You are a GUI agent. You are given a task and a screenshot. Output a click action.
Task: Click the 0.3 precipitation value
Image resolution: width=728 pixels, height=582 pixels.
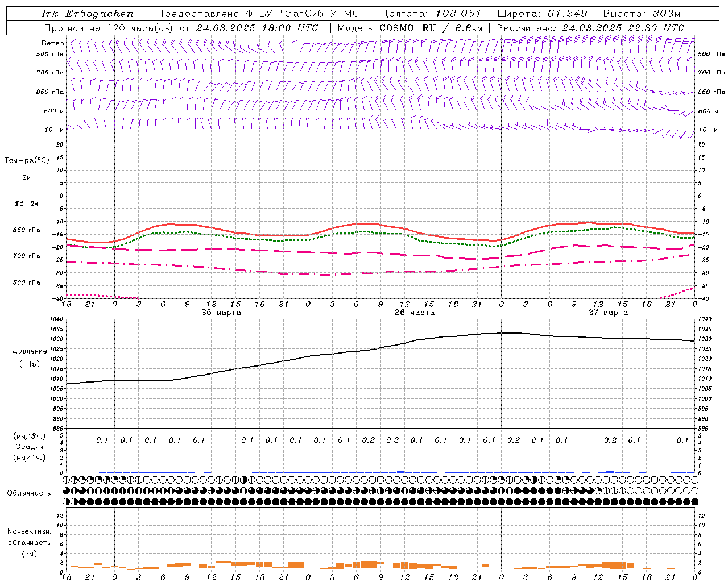pos(392,440)
